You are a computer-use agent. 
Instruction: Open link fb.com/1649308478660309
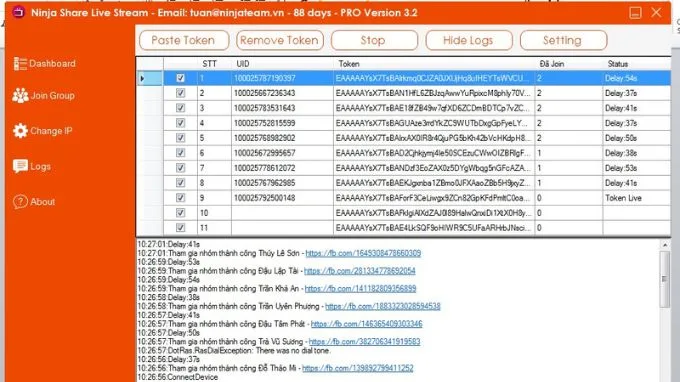(x=363, y=253)
